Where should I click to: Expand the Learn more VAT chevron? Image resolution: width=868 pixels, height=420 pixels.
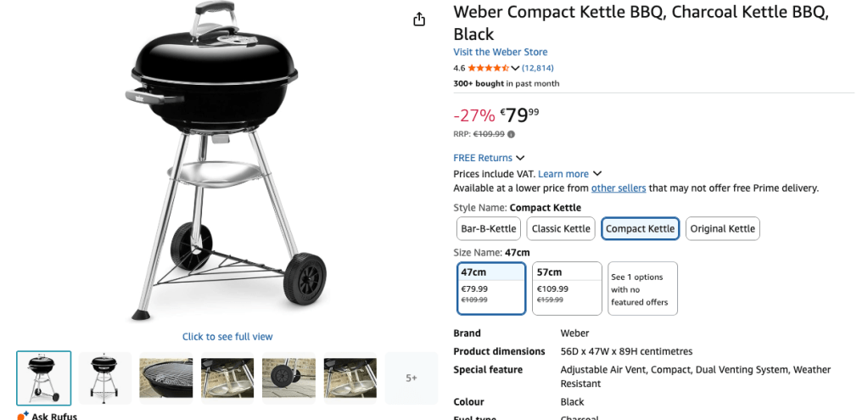(597, 174)
